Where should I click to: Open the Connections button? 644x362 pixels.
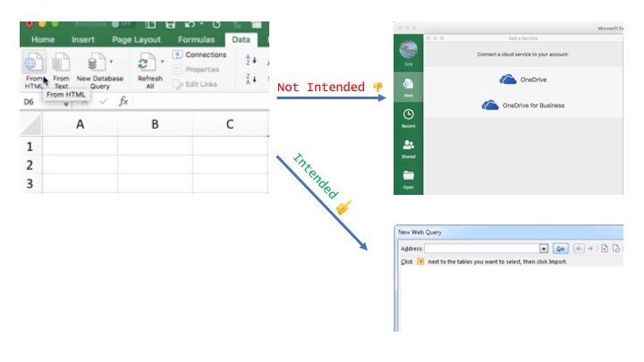click(199, 55)
